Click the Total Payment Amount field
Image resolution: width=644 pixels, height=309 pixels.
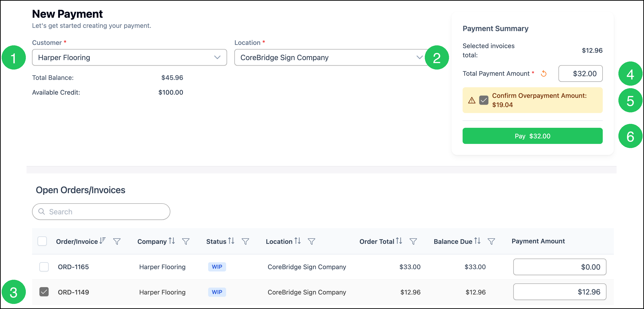click(581, 73)
